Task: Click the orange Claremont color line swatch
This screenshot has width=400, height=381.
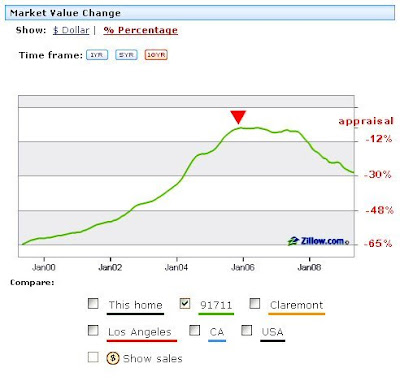Action: 296,314
